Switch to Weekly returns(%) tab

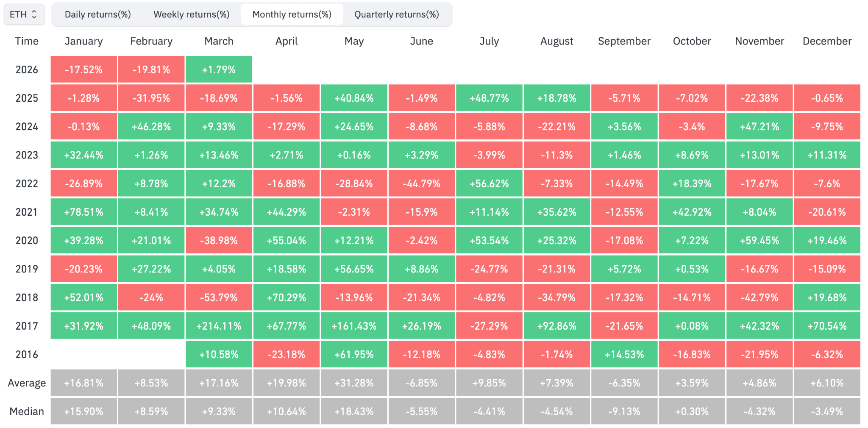191,14
